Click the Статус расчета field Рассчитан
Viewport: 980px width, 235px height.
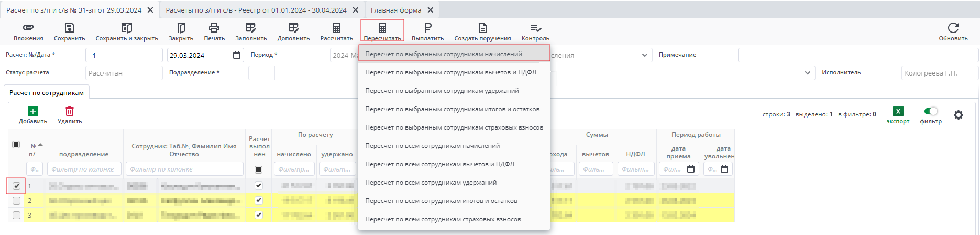[x=124, y=73]
